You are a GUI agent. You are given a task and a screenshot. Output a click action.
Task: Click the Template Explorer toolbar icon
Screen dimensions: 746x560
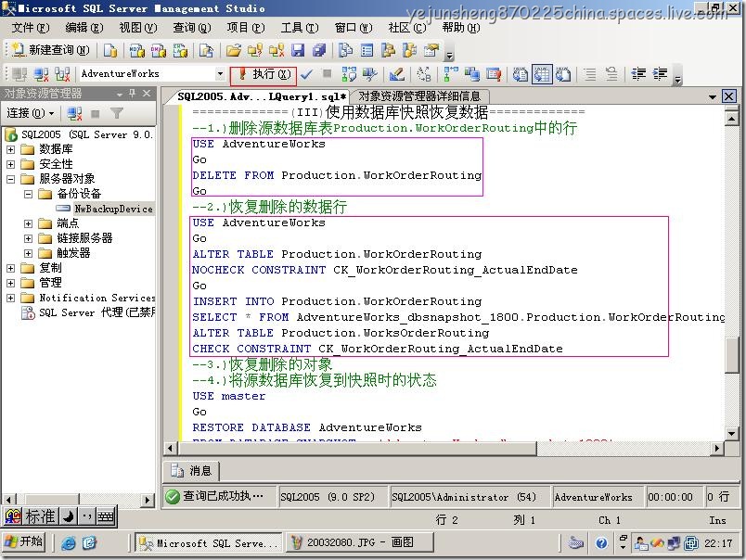(x=409, y=50)
